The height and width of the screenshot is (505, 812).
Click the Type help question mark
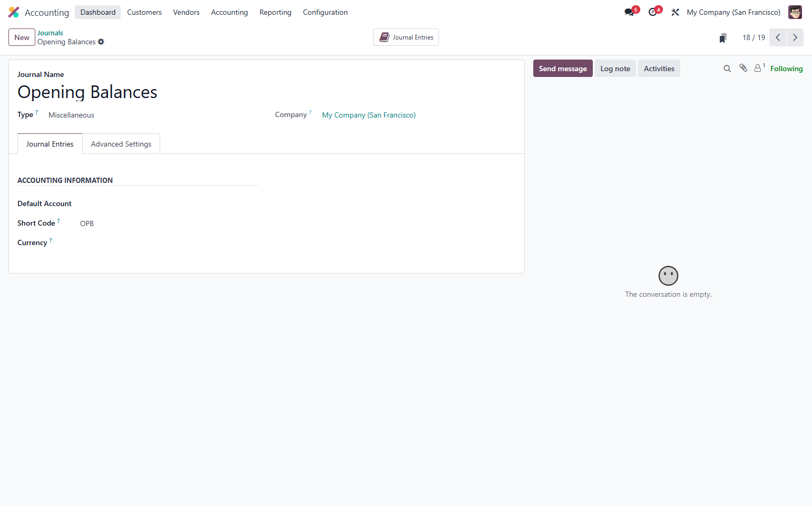tap(37, 112)
